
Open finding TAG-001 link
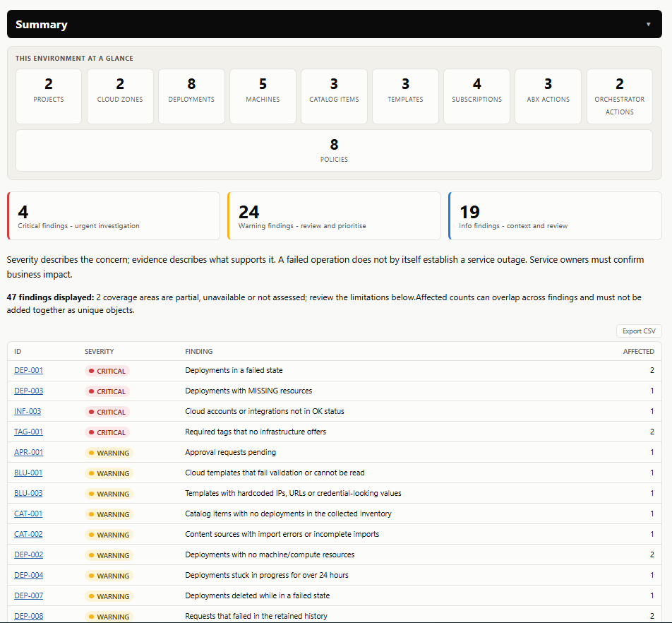28,432
